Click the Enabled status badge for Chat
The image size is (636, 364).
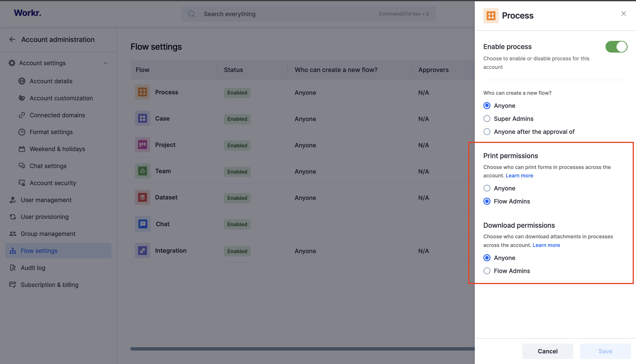237,224
